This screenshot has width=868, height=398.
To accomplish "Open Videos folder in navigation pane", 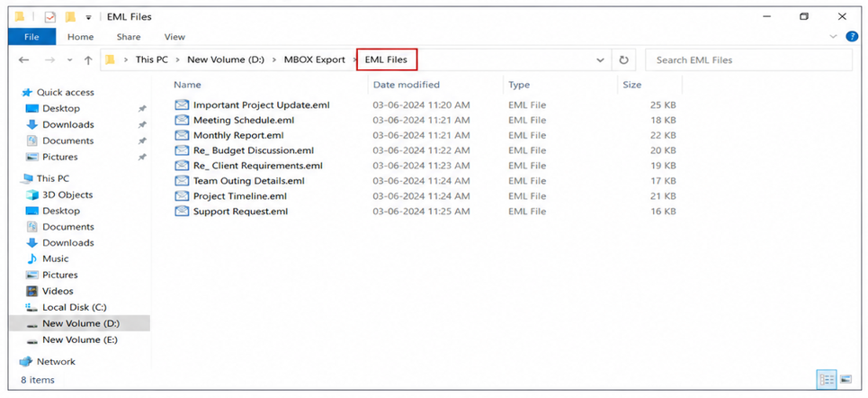I will (x=58, y=291).
